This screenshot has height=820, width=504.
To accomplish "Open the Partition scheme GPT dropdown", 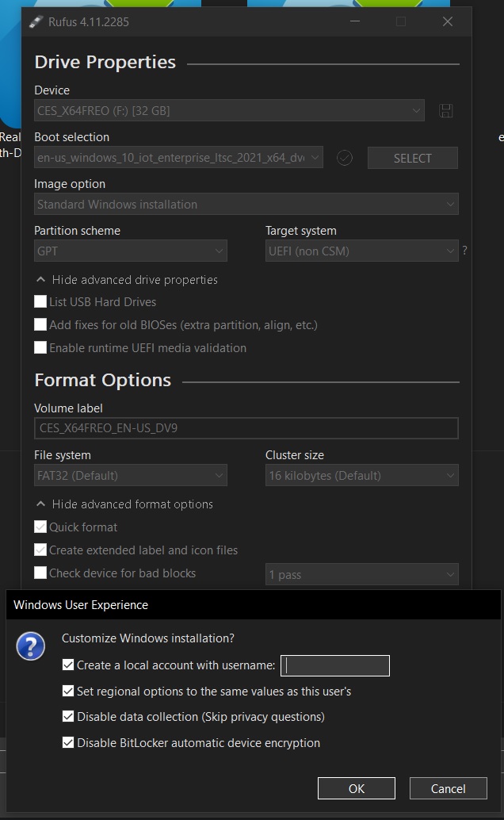I will (x=131, y=251).
